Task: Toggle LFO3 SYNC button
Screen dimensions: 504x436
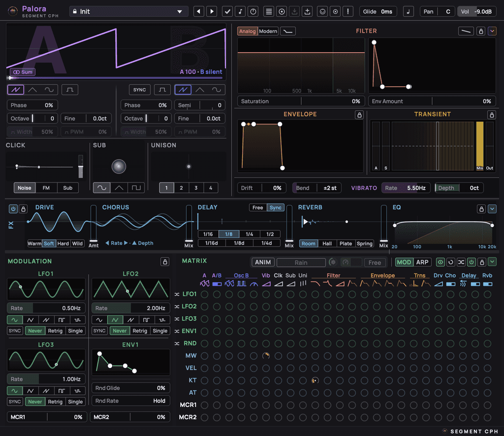Action: click(15, 402)
